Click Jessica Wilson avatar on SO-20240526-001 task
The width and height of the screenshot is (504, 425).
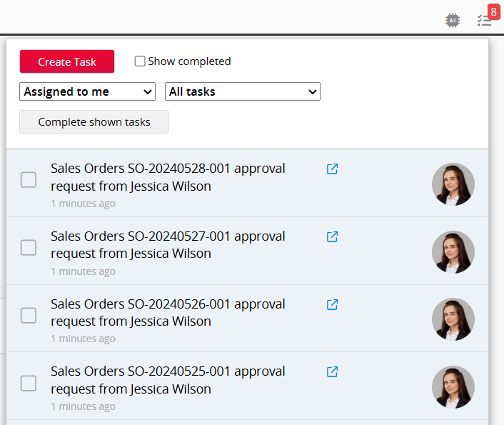[x=453, y=319]
